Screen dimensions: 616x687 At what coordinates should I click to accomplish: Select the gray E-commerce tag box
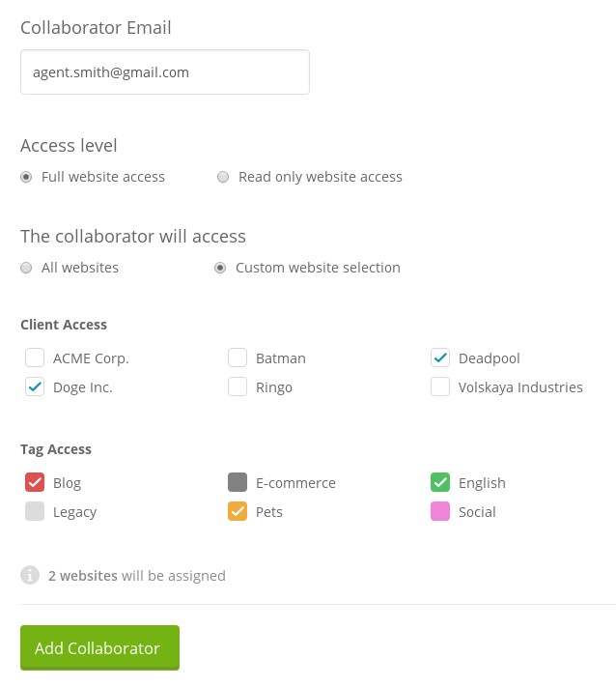pyautogui.click(x=238, y=483)
